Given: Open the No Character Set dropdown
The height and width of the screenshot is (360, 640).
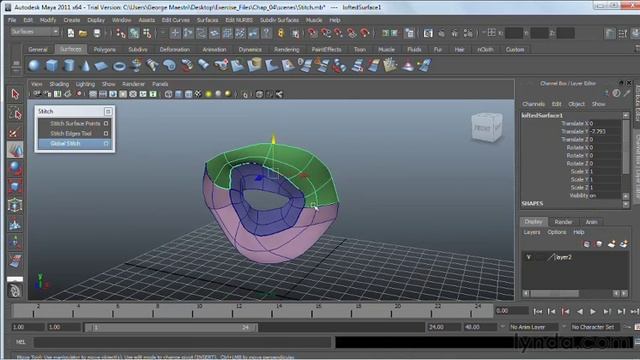Looking at the screenshot, I should [x=596, y=327].
